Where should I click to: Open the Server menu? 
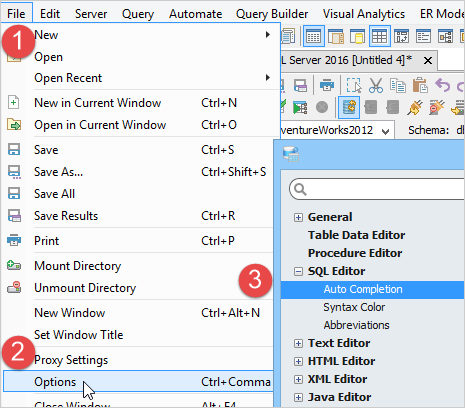[91, 14]
